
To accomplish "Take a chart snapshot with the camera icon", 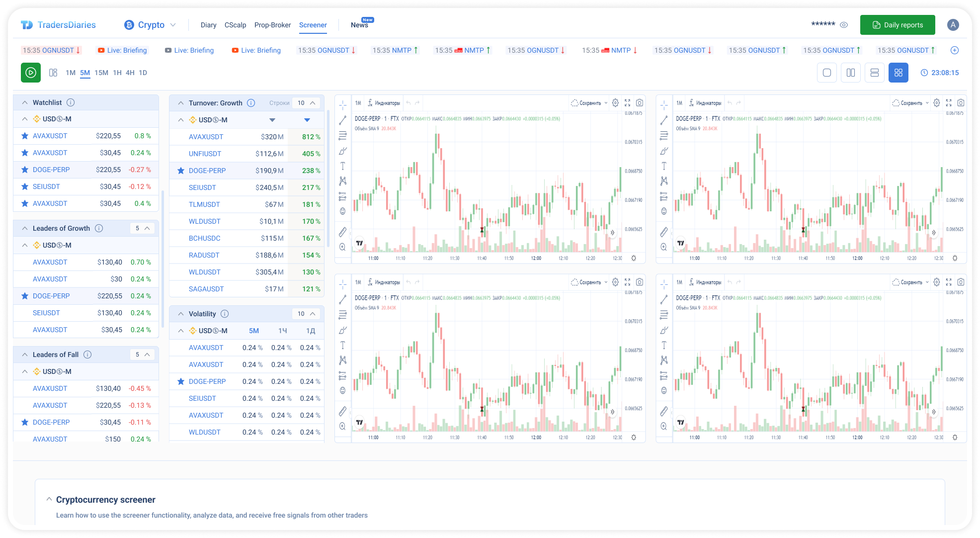I will pos(639,102).
